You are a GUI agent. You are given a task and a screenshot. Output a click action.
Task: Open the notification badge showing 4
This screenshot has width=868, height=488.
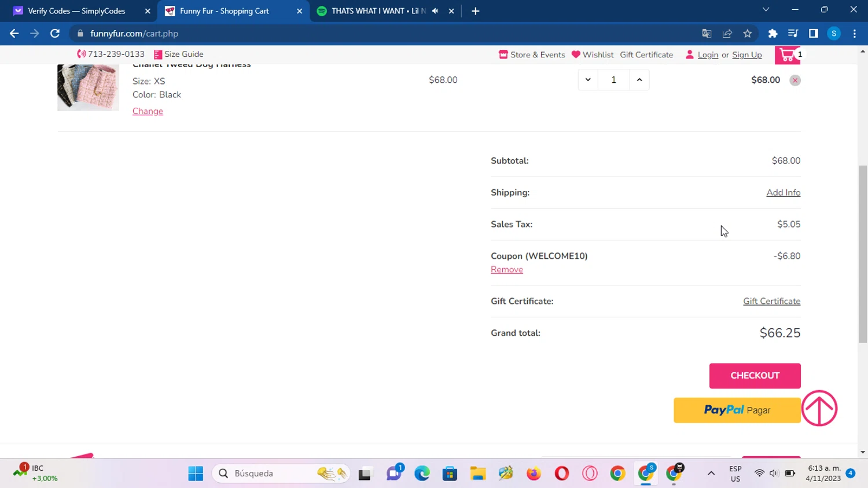coord(850,473)
